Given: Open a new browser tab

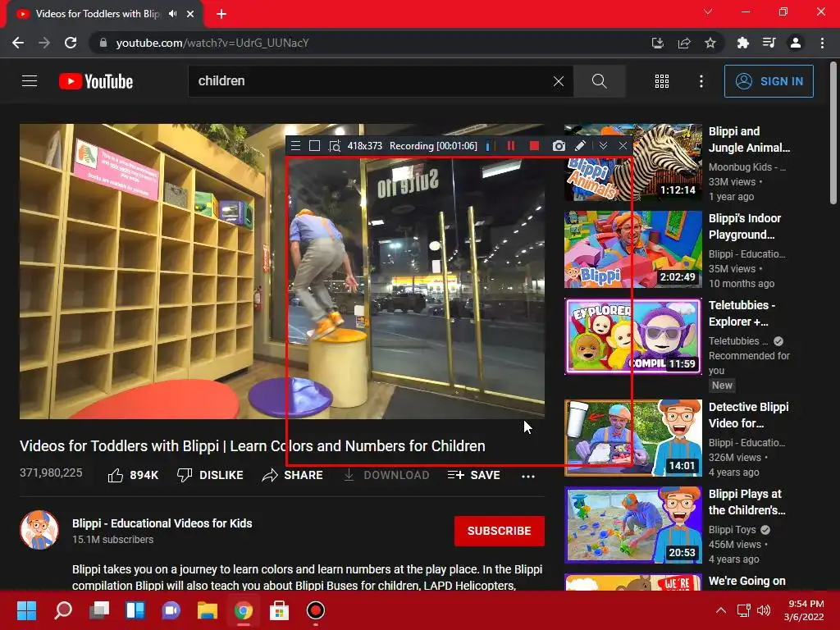Looking at the screenshot, I should click(x=221, y=14).
